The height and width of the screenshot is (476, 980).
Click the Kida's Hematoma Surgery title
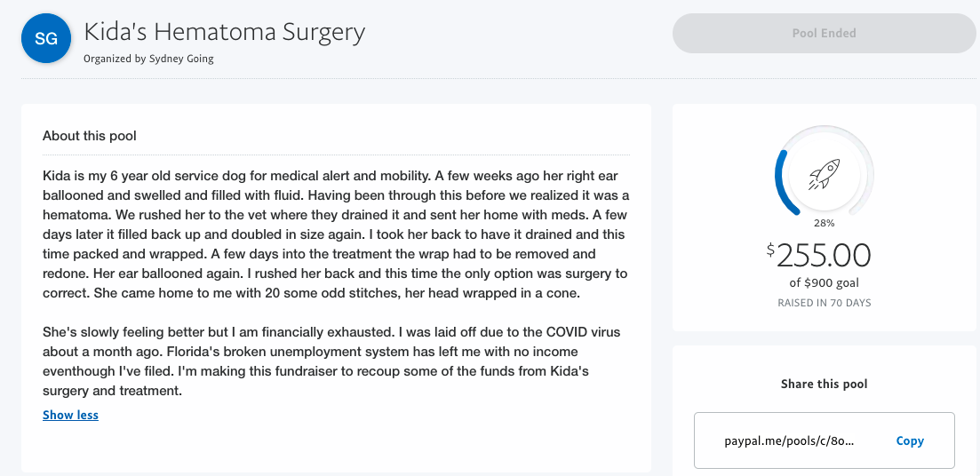coord(224,31)
